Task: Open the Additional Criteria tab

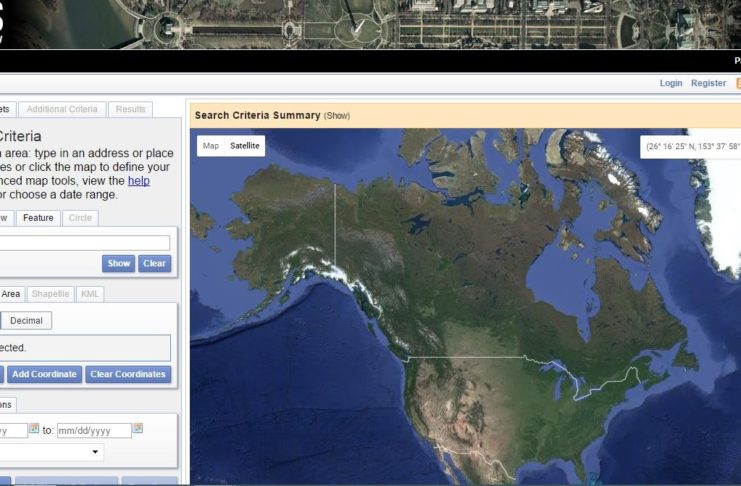Action: point(62,109)
